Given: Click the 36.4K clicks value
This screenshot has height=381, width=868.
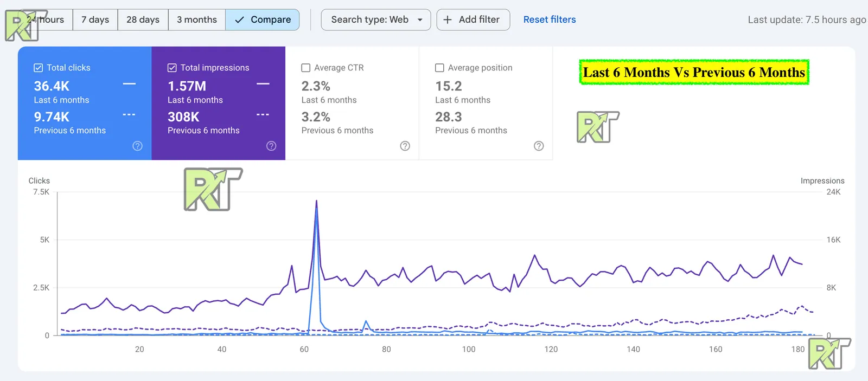Looking at the screenshot, I should point(52,86).
